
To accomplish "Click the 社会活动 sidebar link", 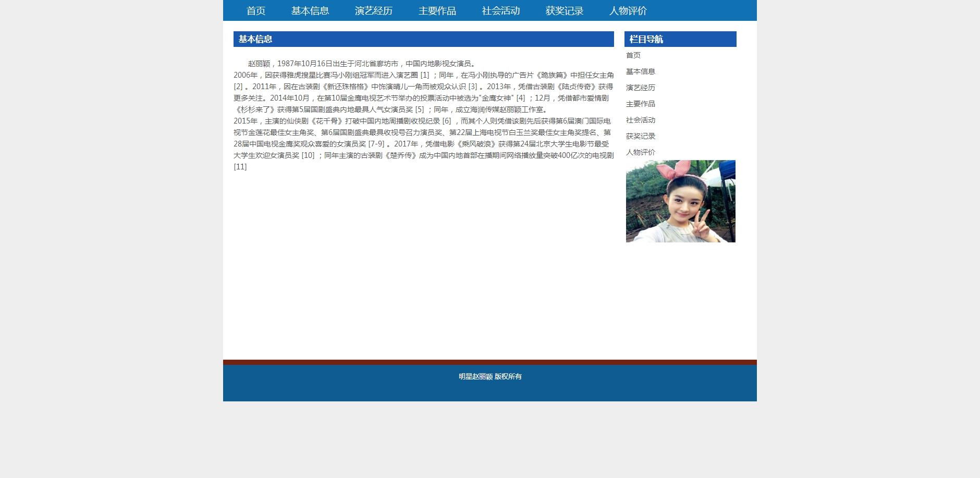I will coord(640,120).
